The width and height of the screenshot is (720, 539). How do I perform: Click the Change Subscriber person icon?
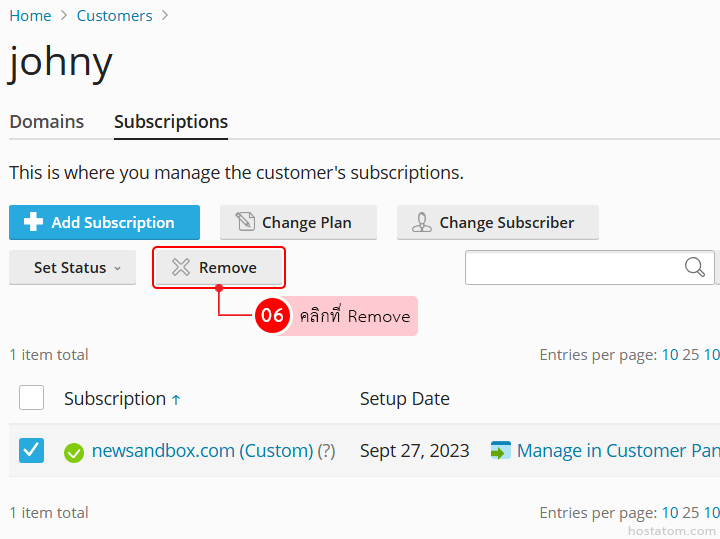tap(422, 222)
